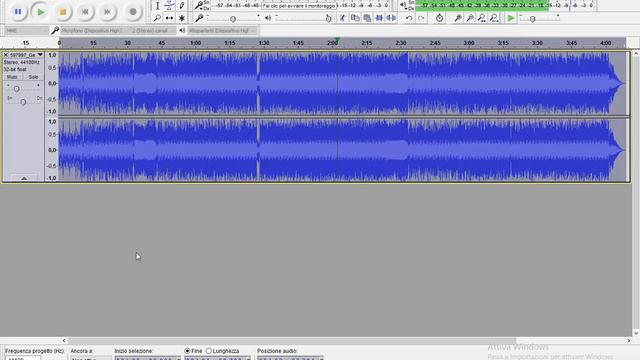Click to start monitoring in recording meter
640x360 pixels.
pyautogui.click(x=299, y=6)
